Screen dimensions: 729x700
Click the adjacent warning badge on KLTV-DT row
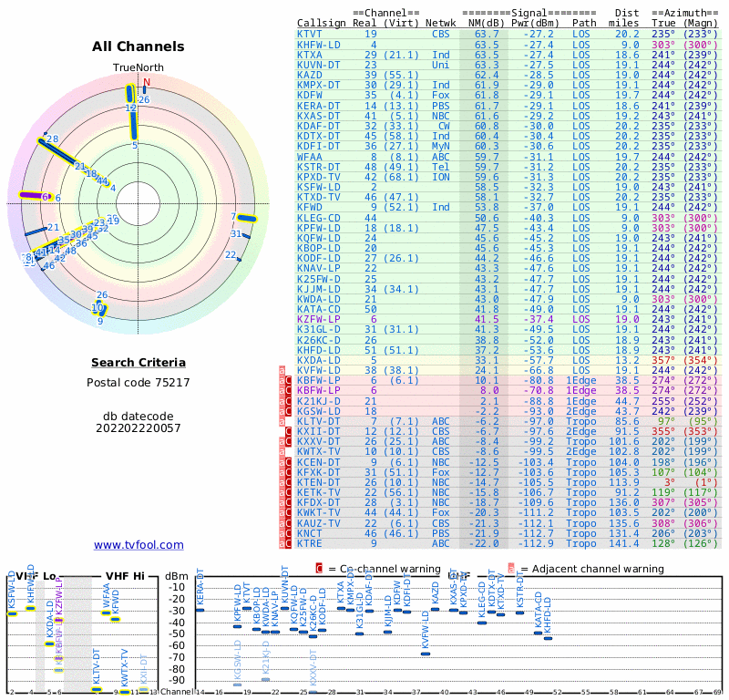[282, 422]
